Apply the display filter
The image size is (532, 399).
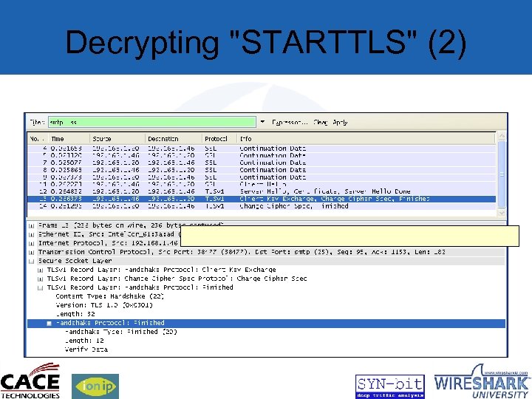[x=340, y=122]
